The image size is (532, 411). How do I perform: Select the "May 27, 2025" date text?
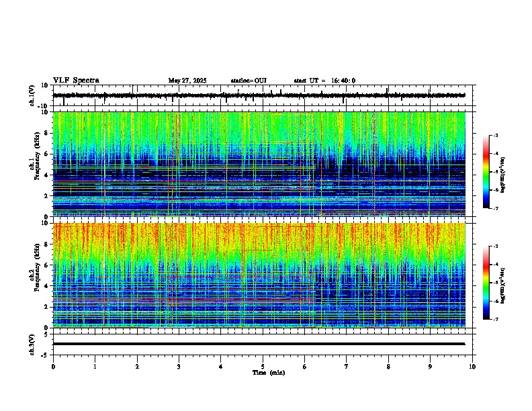[x=187, y=81]
